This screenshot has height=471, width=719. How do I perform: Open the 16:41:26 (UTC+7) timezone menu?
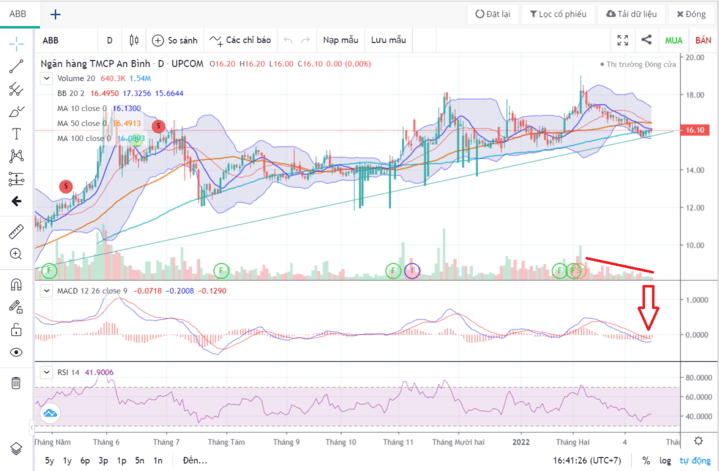(587, 460)
